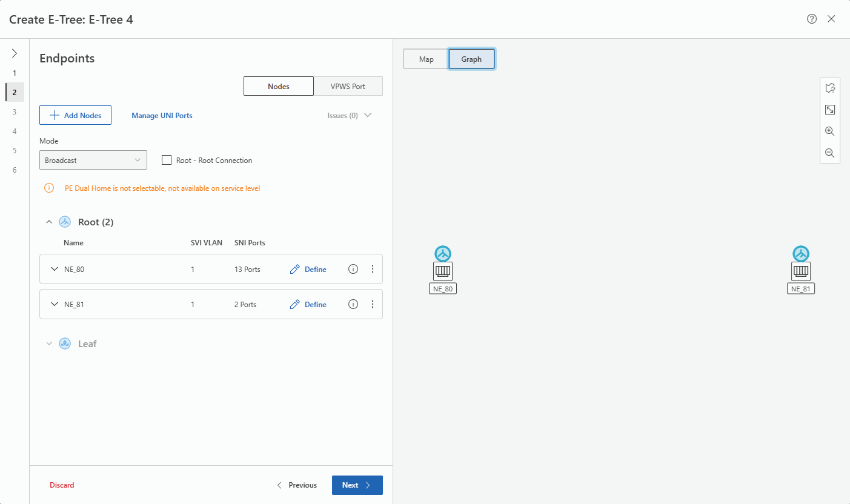850x504 pixels.
Task: Click the help question mark icon
Action: click(812, 19)
